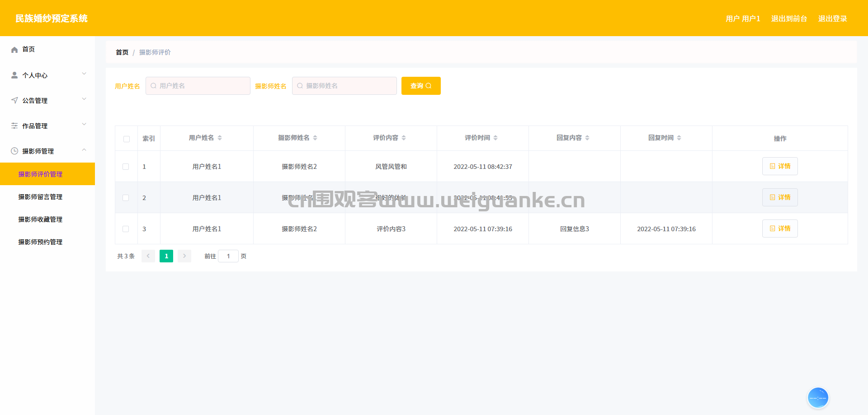Click 用户 用户1 in header
The image size is (868, 415).
(743, 19)
